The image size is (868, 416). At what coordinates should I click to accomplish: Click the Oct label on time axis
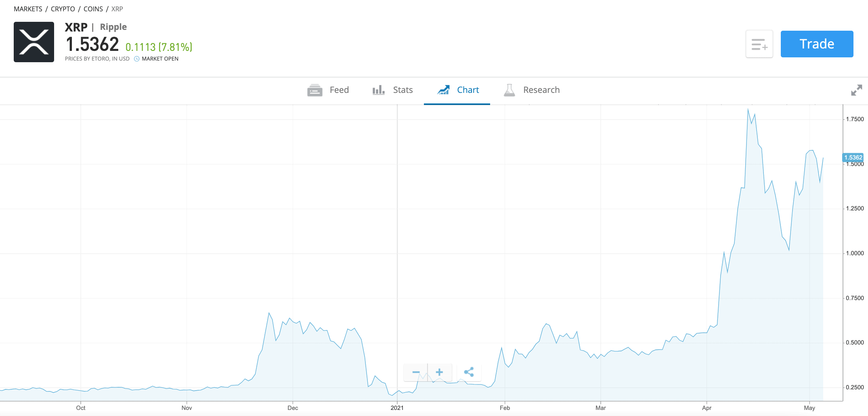click(x=81, y=408)
